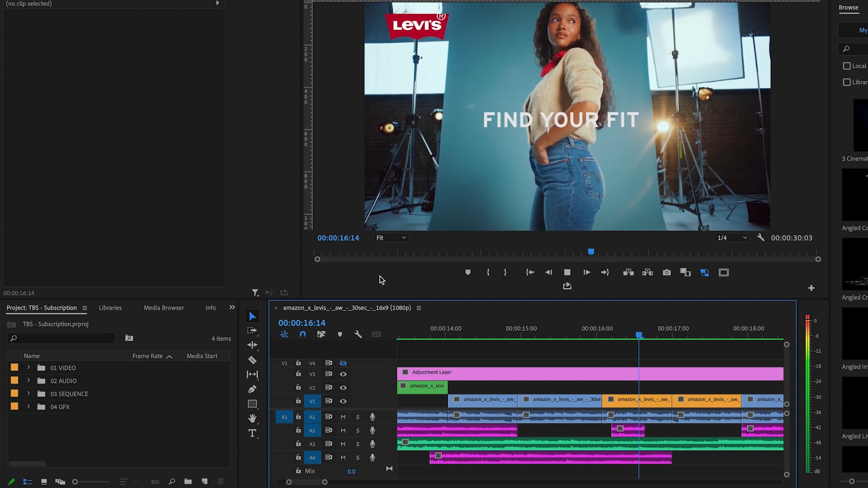Add a marker in the timeline header

pos(340,334)
